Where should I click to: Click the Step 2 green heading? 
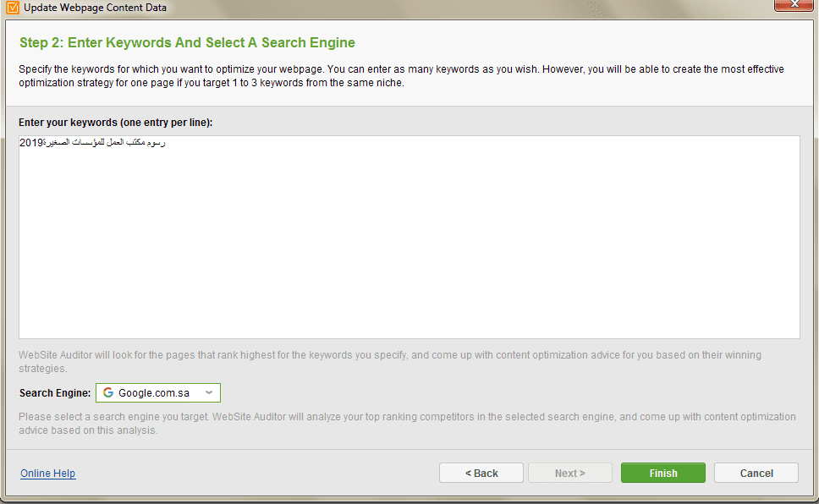(187, 43)
